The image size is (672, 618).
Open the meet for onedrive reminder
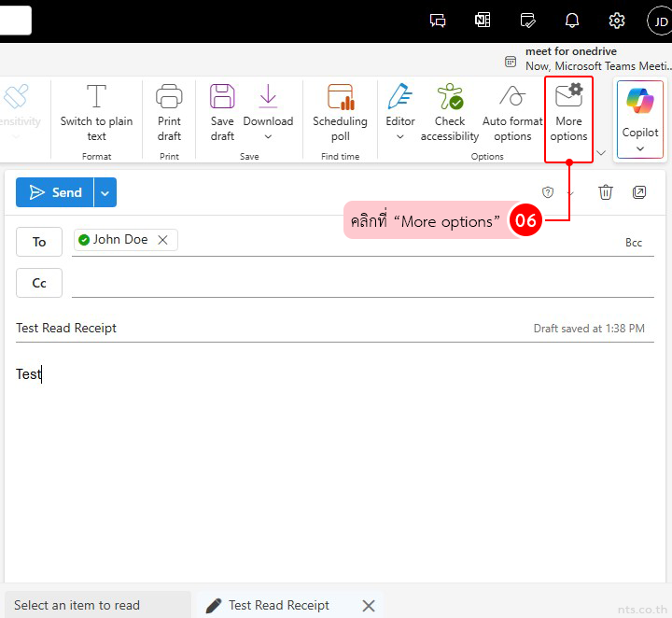point(588,59)
